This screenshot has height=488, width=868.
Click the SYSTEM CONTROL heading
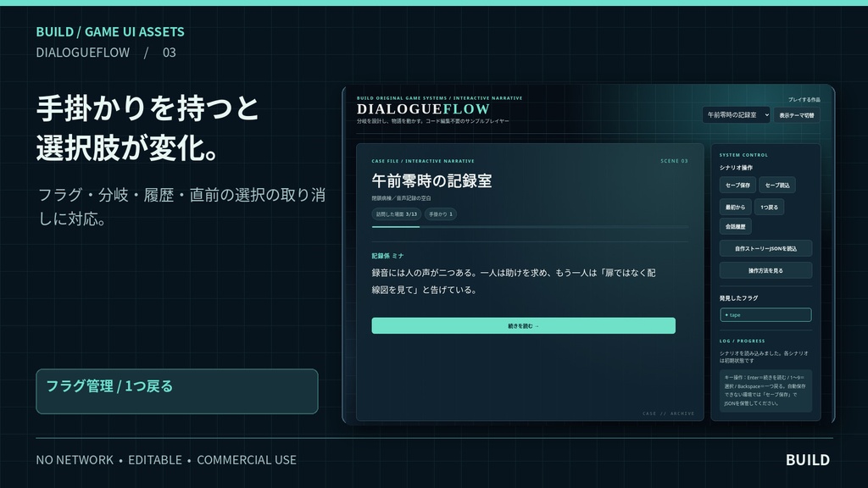743,155
